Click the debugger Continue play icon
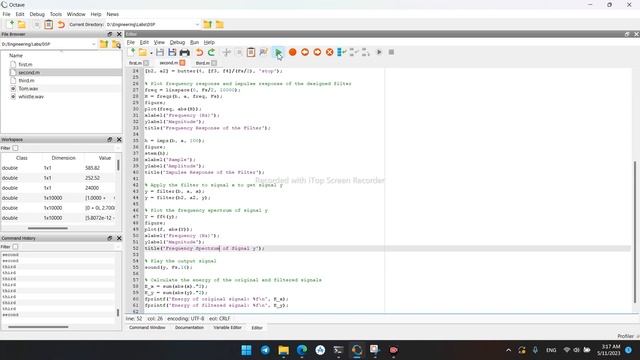640x360 pixels. (x=379, y=52)
